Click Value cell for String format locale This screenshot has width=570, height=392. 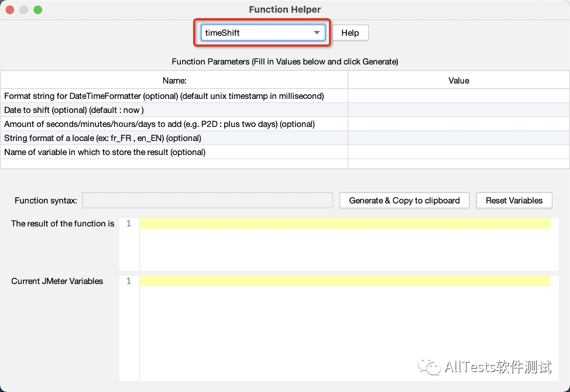click(x=459, y=138)
